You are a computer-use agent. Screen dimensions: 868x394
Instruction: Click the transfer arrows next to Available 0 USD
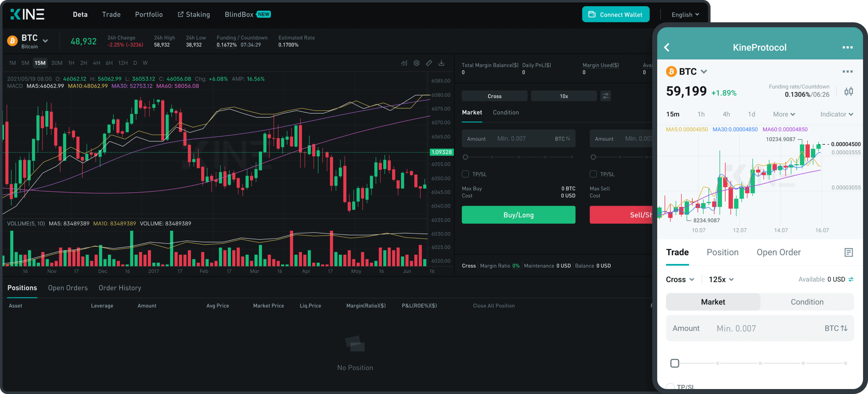[x=851, y=279]
